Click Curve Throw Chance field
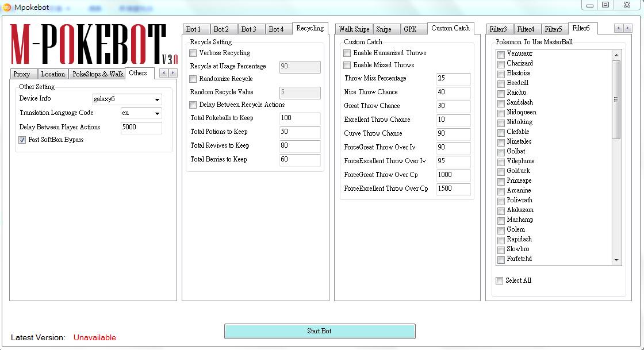644x350 pixels. (x=454, y=134)
